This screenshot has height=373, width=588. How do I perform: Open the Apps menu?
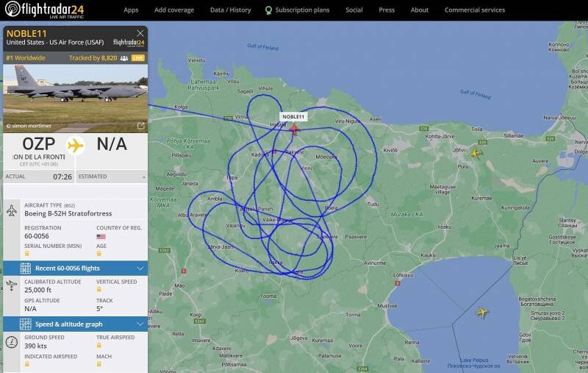click(131, 10)
